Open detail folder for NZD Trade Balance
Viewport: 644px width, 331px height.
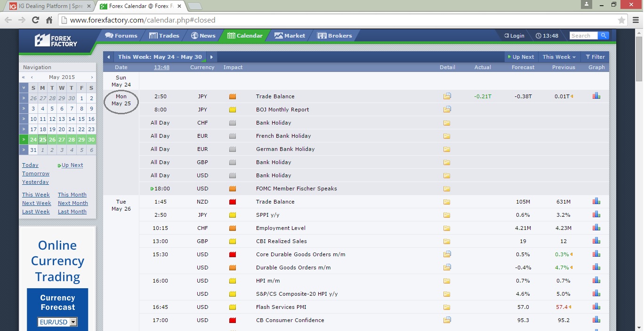point(447,202)
